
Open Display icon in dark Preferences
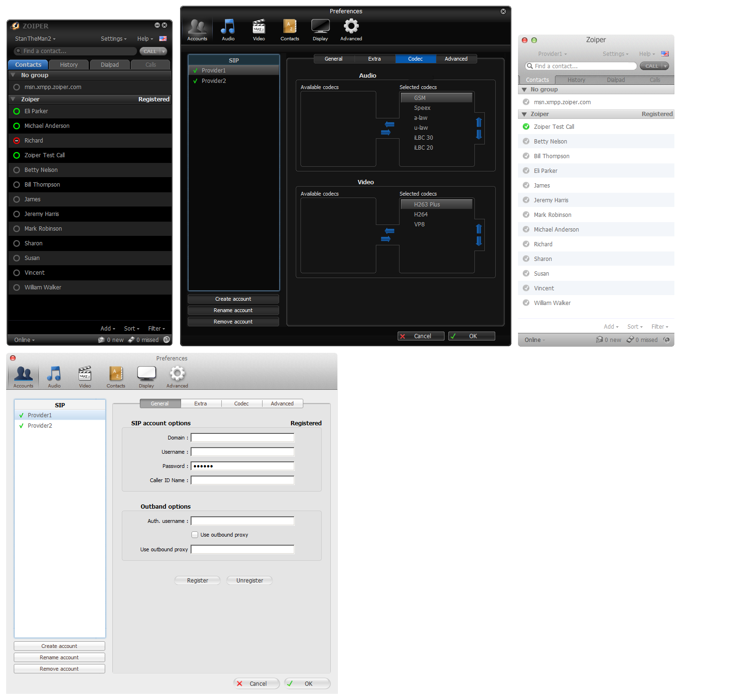[320, 30]
